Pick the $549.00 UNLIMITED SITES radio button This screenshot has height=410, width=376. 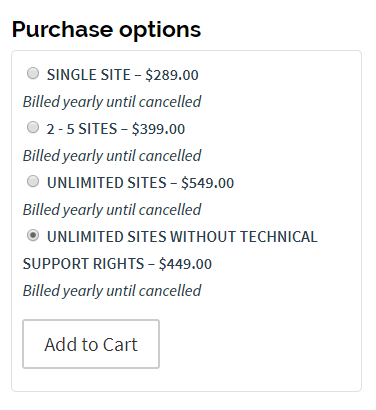(x=33, y=181)
